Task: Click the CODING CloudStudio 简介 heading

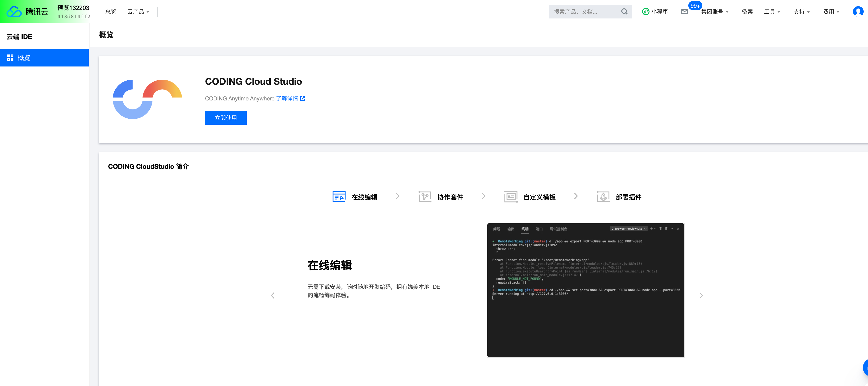Action: pyautogui.click(x=148, y=166)
